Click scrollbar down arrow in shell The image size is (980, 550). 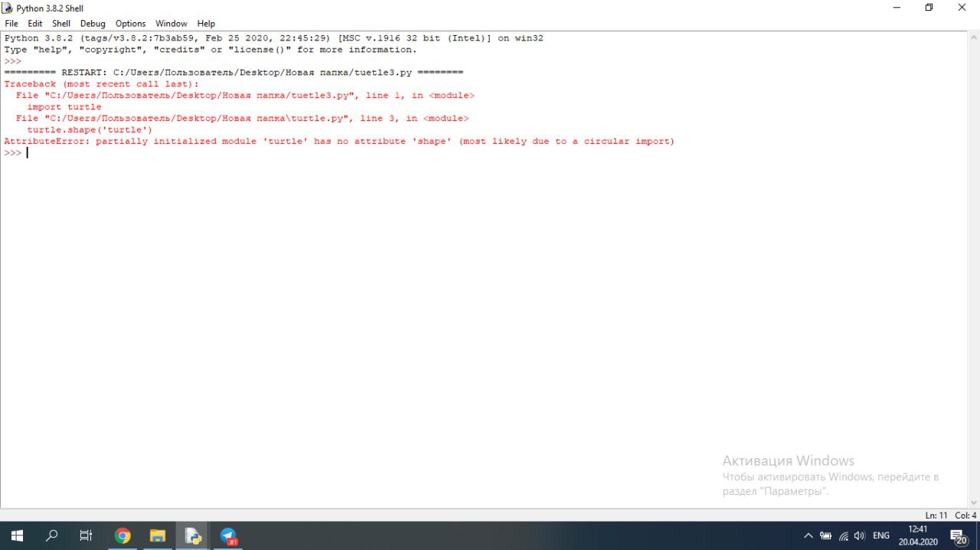click(x=973, y=503)
